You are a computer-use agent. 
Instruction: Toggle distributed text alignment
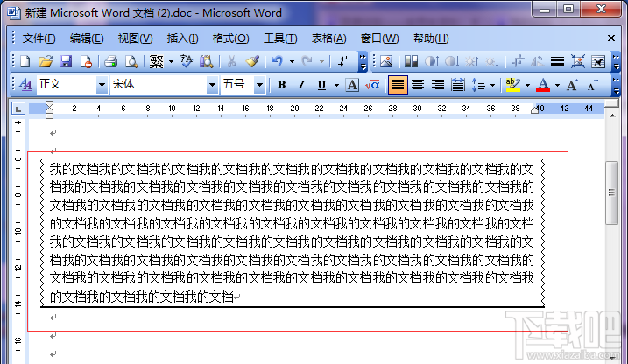pos(458,85)
